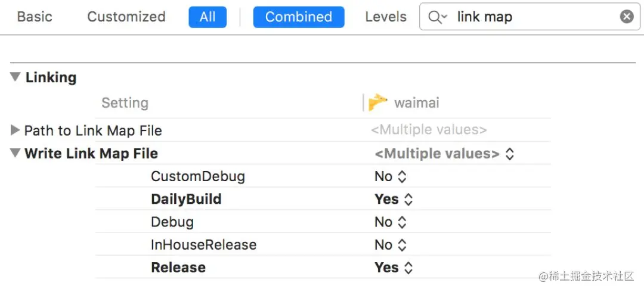This screenshot has height=292, width=644.
Task: Click in the link map search field
Action: click(531, 17)
